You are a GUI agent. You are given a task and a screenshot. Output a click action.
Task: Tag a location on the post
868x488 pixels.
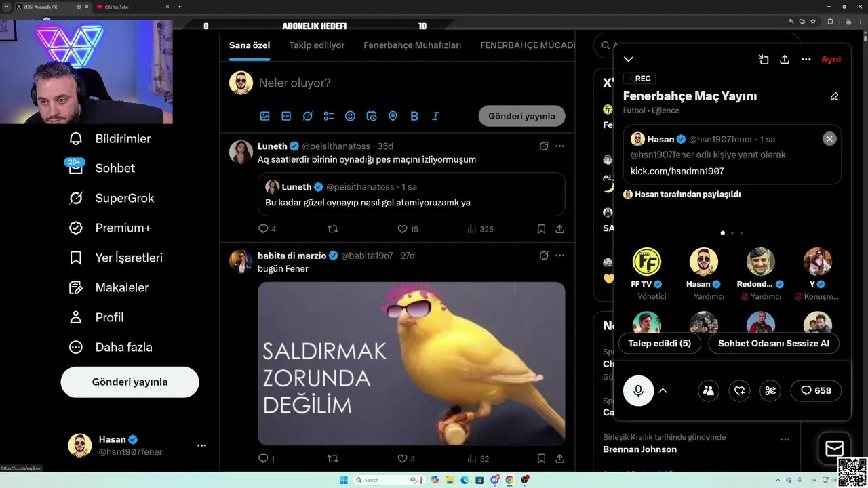pos(393,116)
